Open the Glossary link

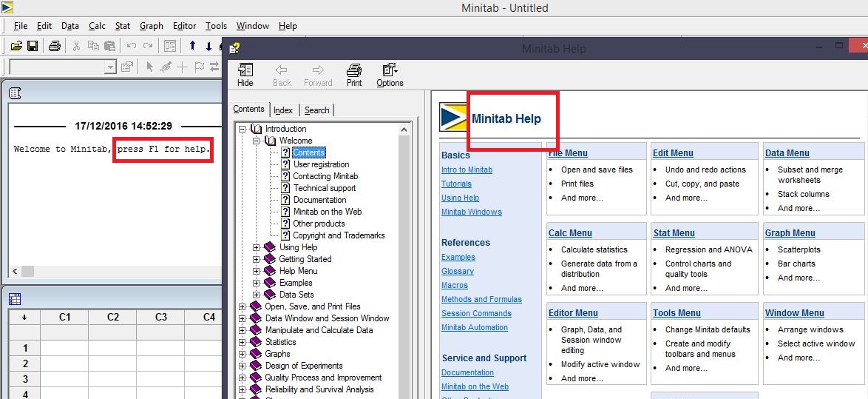[x=457, y=271]
